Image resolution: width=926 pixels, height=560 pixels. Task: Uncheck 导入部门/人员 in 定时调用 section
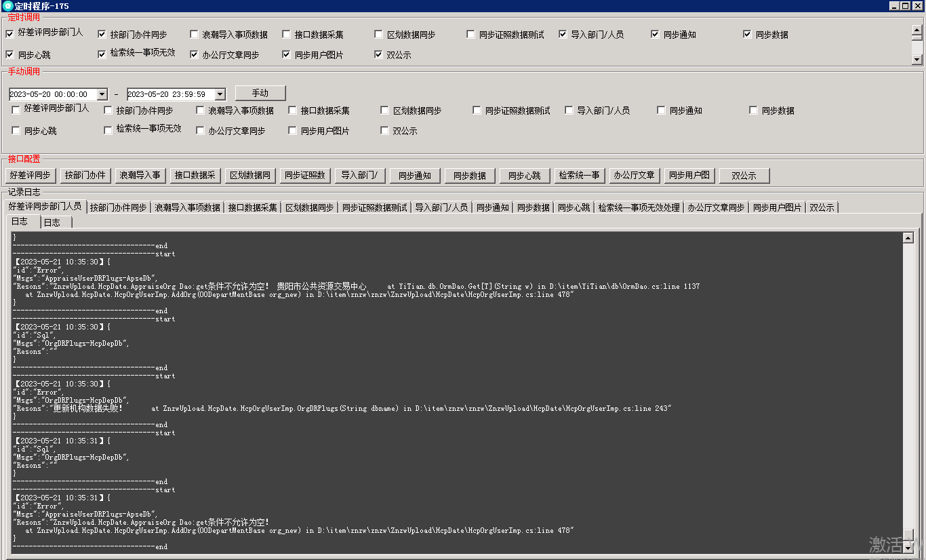coord(563,34)
